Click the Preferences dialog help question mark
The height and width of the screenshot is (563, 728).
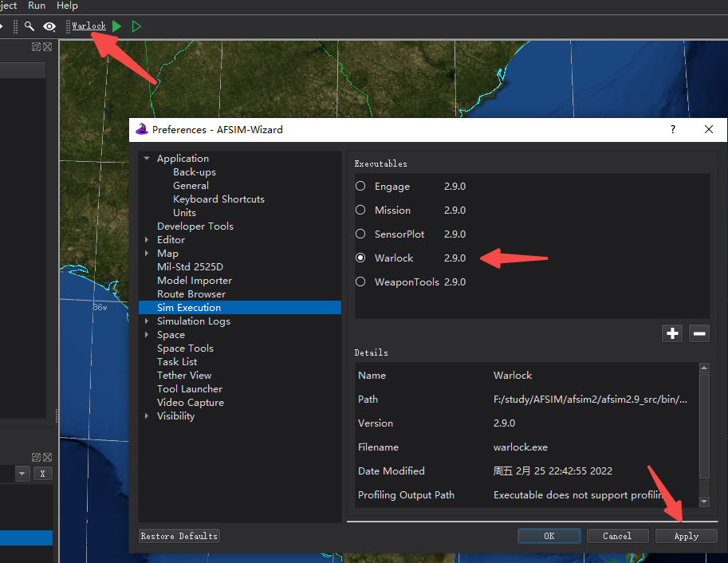(x=673, y=130)
